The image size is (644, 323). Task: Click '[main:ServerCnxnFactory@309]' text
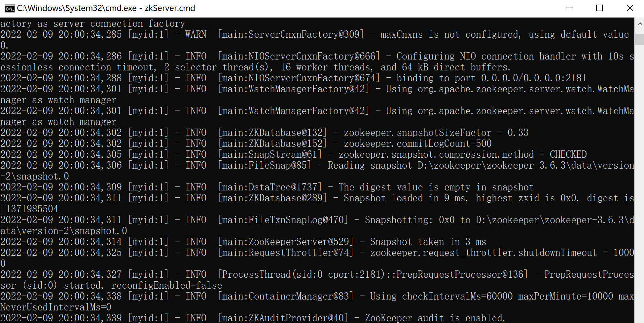(291, 34)
